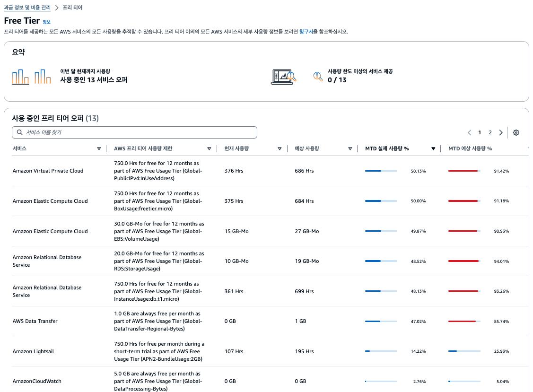Click the 699 Hrs forecast usage value
533x392 pixels.
pyautogui.click(x=304, y=291)
